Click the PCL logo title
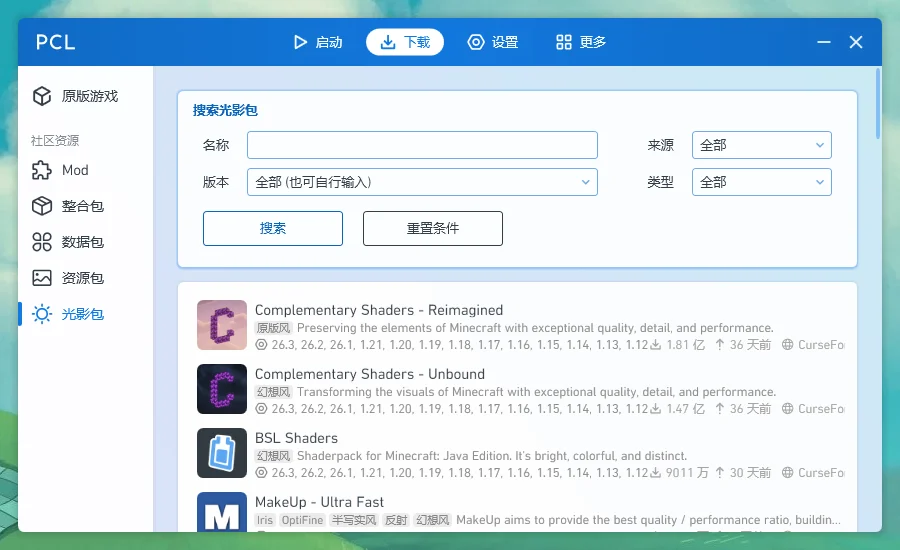The height and width of the screenshot is (550, 900). point(56,42)
